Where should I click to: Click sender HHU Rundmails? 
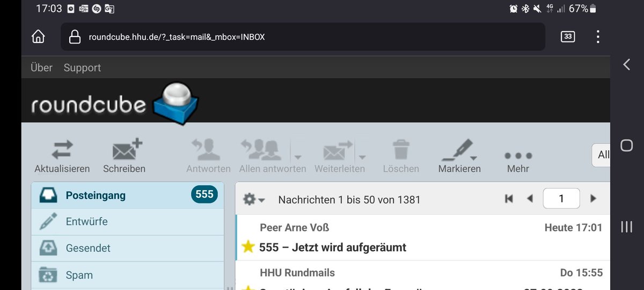tap(297, 273)
